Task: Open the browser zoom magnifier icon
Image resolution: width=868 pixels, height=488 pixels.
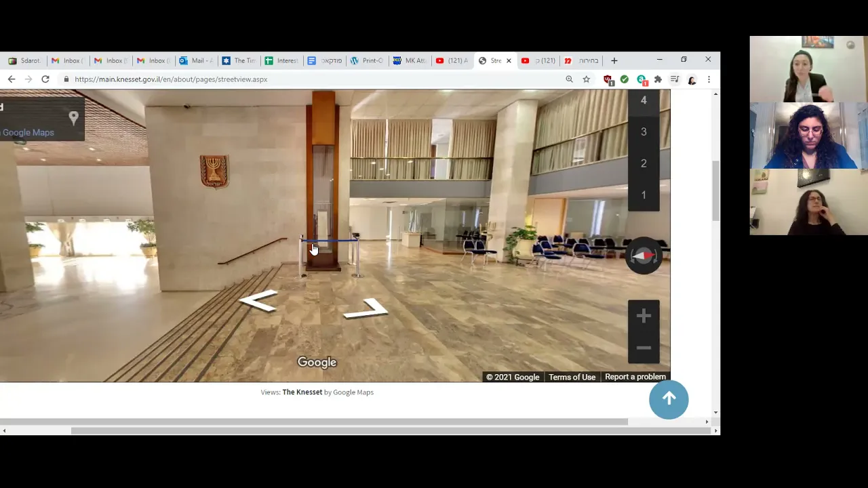Action: [x=569, y=79]
